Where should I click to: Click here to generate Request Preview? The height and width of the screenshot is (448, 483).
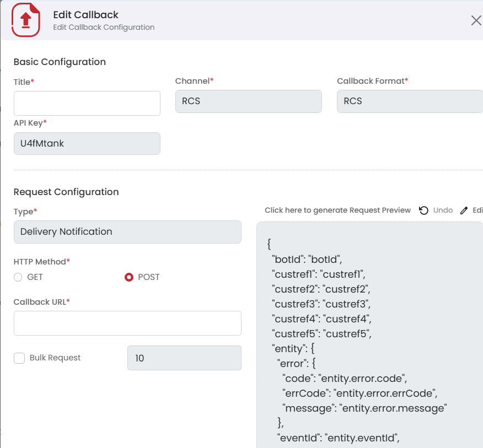337,210
